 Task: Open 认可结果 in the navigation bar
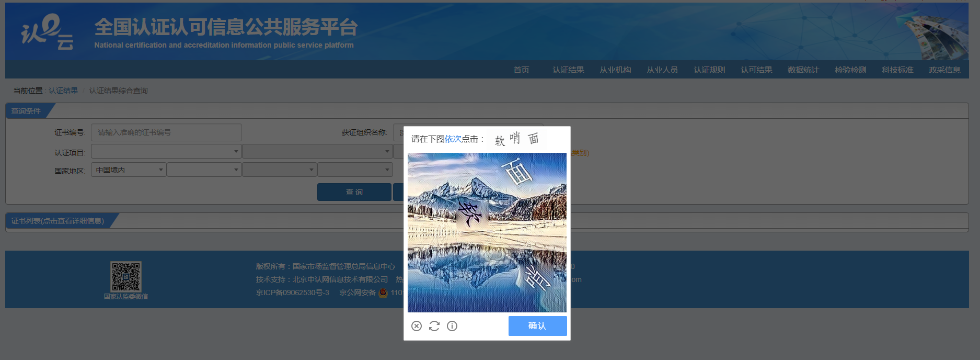point(756,70)
